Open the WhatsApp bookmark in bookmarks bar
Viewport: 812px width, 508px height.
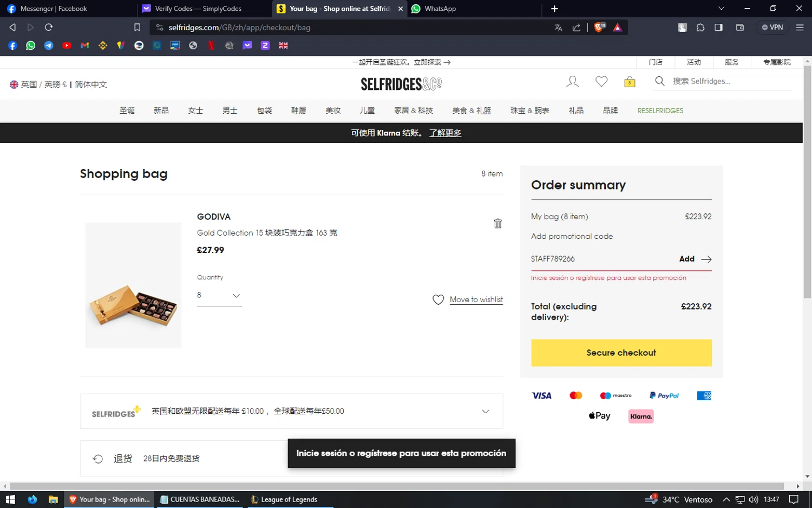31,45
